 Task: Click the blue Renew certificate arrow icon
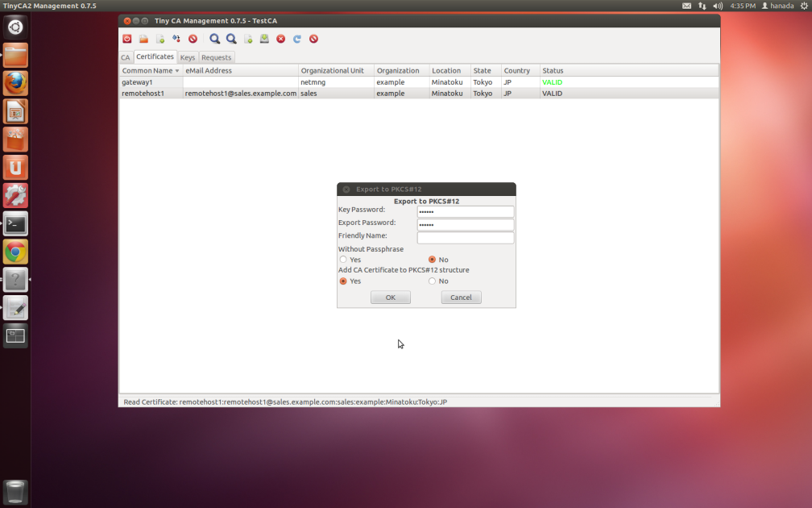coord(297,39)
